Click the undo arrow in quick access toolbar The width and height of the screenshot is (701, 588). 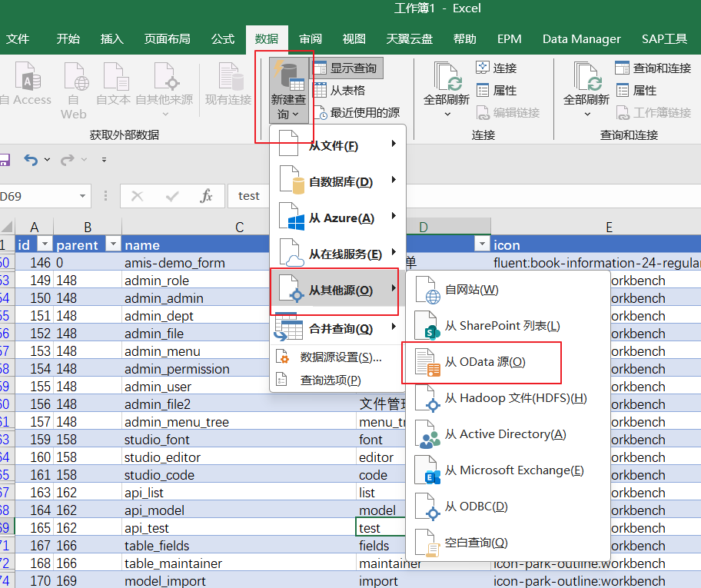point(31,160)
